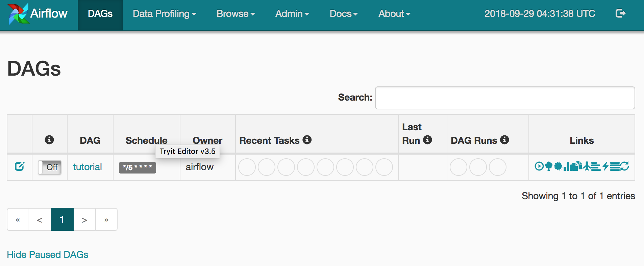This screenshot has width=644, height=266.
Task: Open Tree View icon for tutorial
Action: click(549, 166)
